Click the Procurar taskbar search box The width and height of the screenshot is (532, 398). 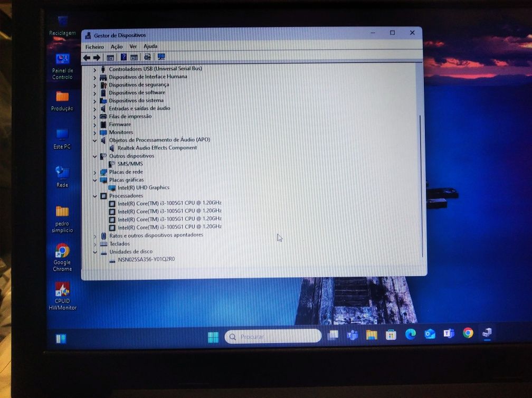tap(273, 337)
